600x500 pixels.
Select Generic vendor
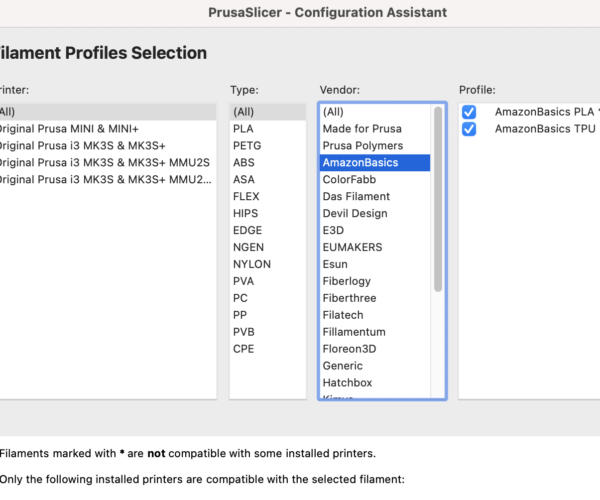coord(375,366)
